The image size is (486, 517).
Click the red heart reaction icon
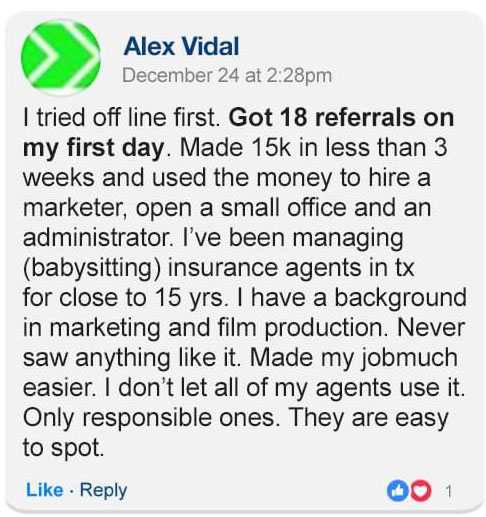click(x=420, y=490)
